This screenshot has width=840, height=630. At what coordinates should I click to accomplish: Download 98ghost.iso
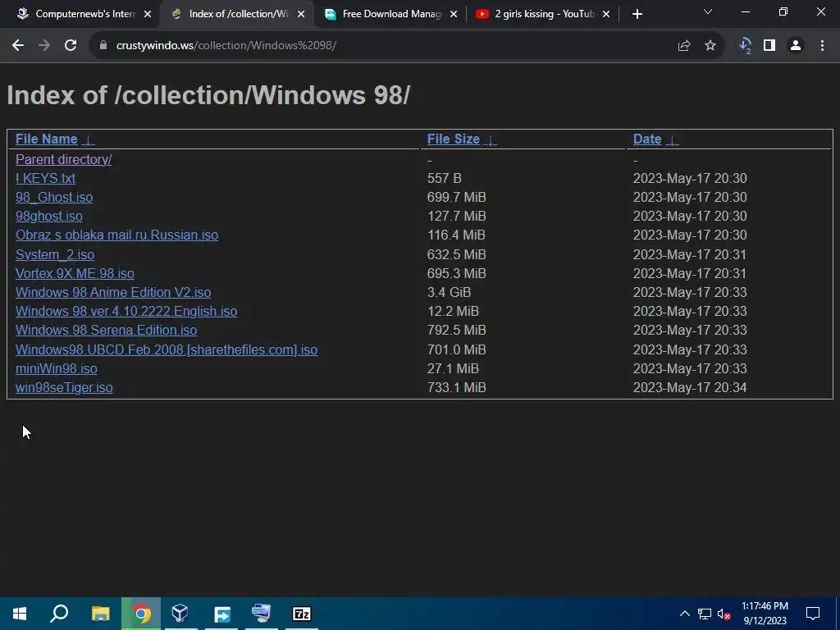point(49,217)
